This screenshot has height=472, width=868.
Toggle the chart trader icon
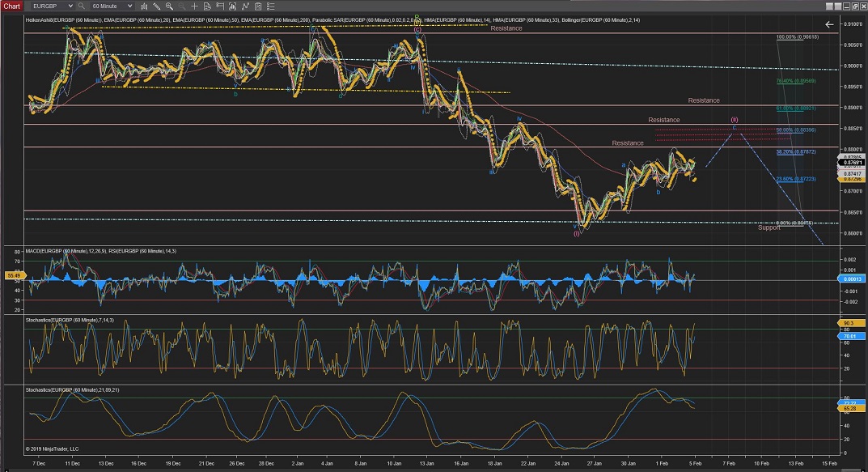tap(220, 6)
